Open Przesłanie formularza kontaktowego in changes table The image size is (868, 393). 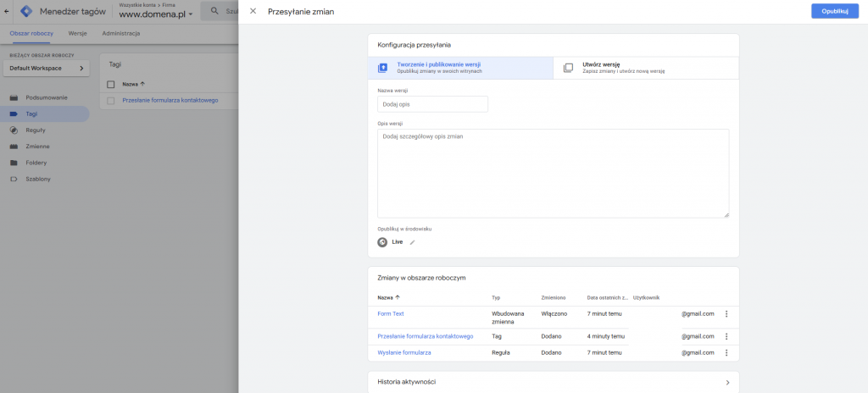pyautogui.click(x=426, y=336)
